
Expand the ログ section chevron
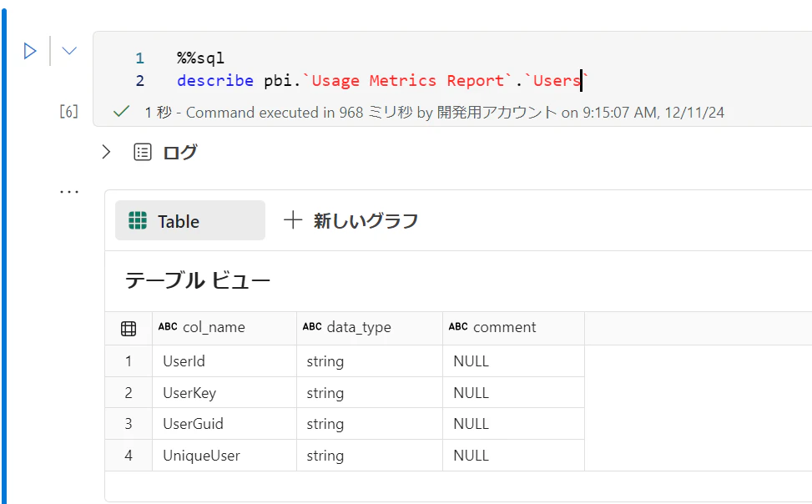(x=106, y=152)
